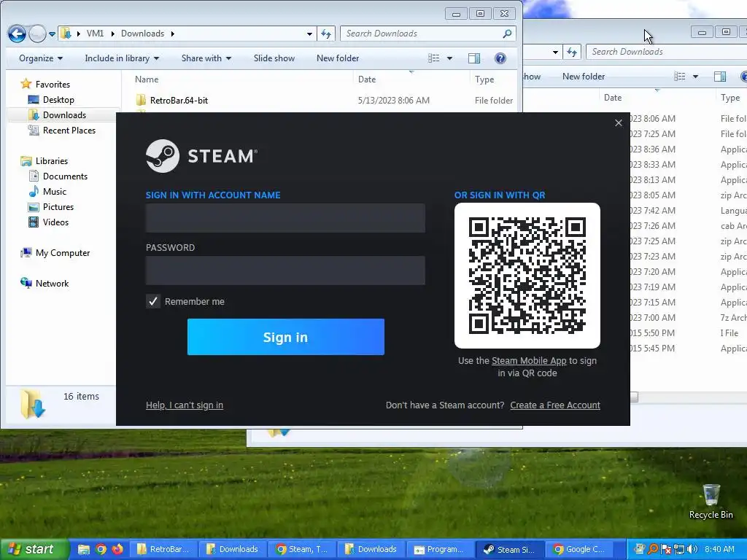Focus the Steam password field
Image resolution: width=747 pixels, height=560 pixels.
click(285, 271)
